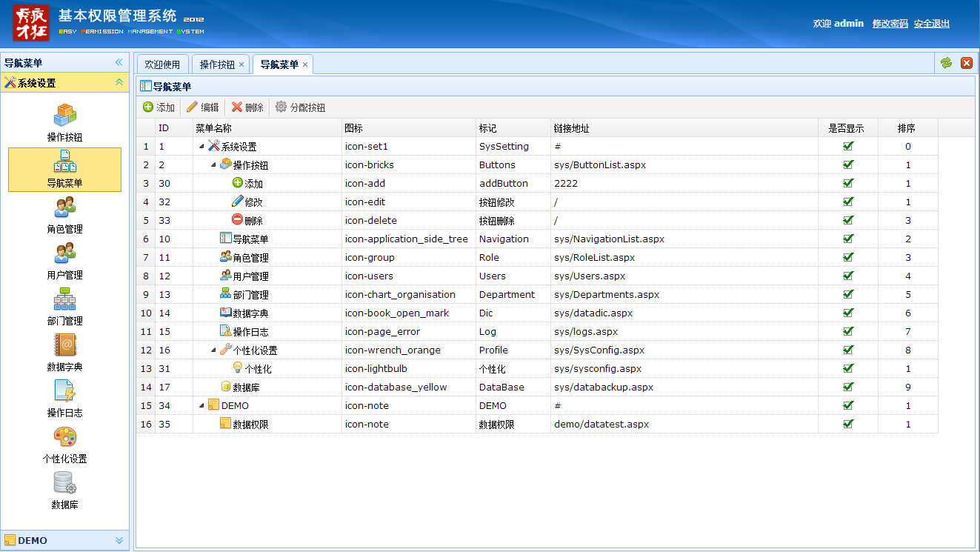The height and width of the screenshot is (552, 980).
Task: Open 角色管理 icon in the sidebar
Action: coord(64,207)
